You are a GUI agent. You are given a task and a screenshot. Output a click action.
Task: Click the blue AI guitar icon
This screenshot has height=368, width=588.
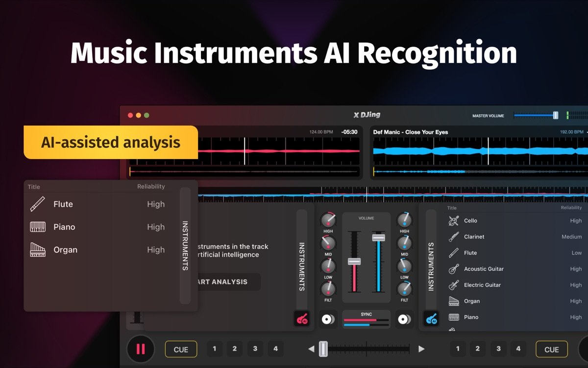[x=431, y=319]
